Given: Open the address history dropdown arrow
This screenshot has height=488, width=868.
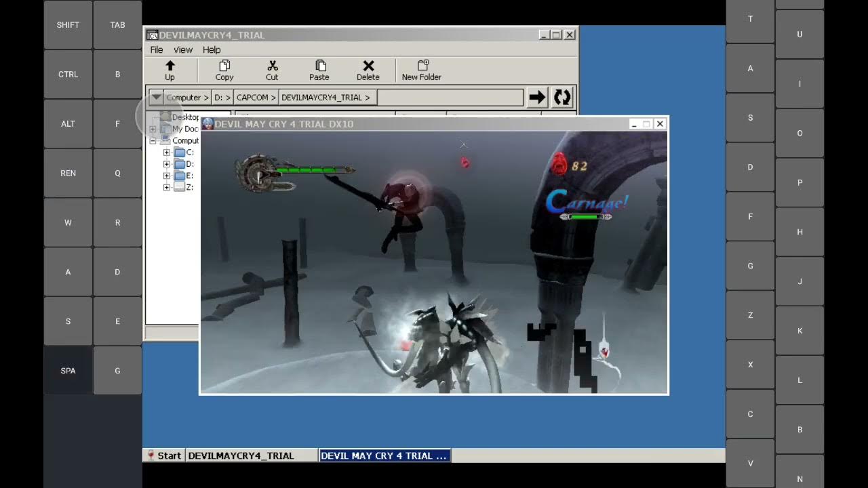Looking at the screenshot, I should pyautogui.click(x=156, y=98).
